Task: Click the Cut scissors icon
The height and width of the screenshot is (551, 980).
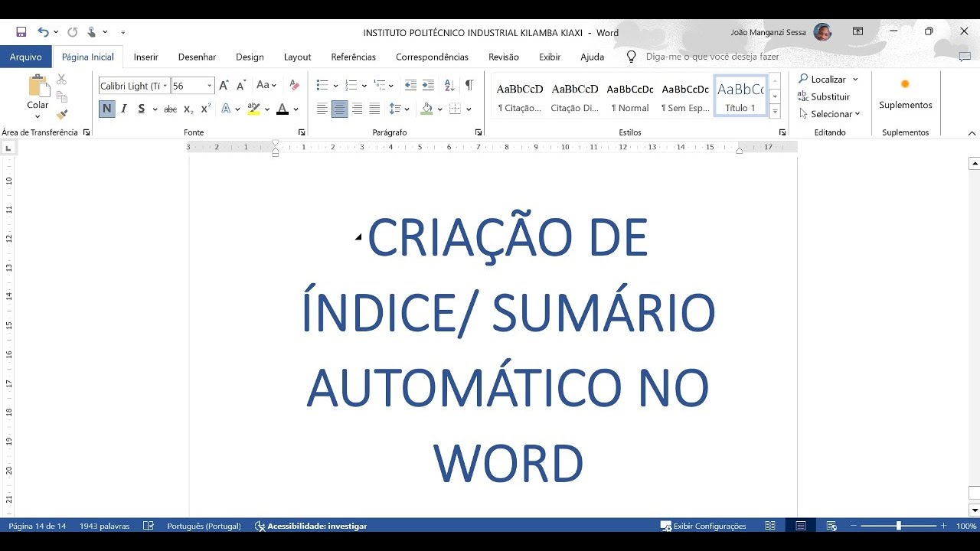Action: click(62, 80)
